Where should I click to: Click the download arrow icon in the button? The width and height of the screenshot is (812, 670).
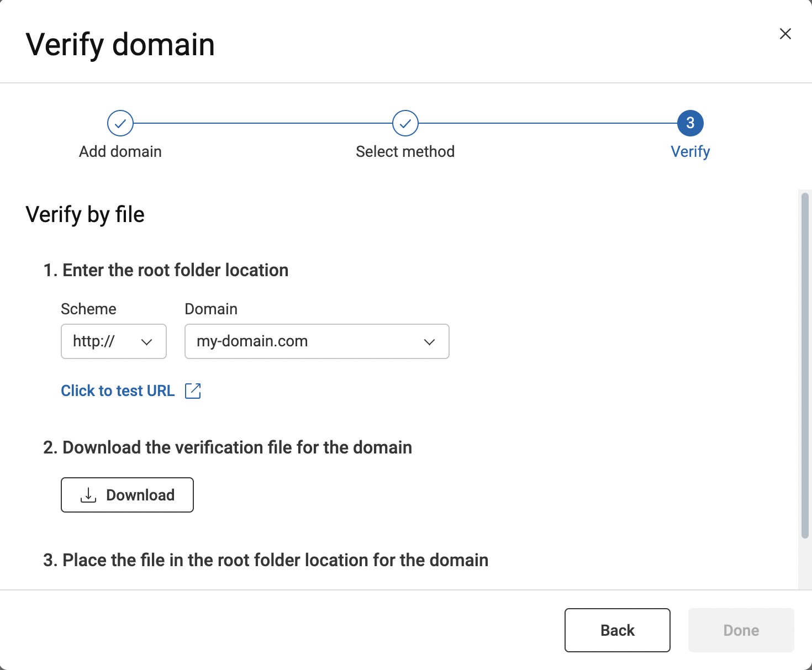pos(88,495)
